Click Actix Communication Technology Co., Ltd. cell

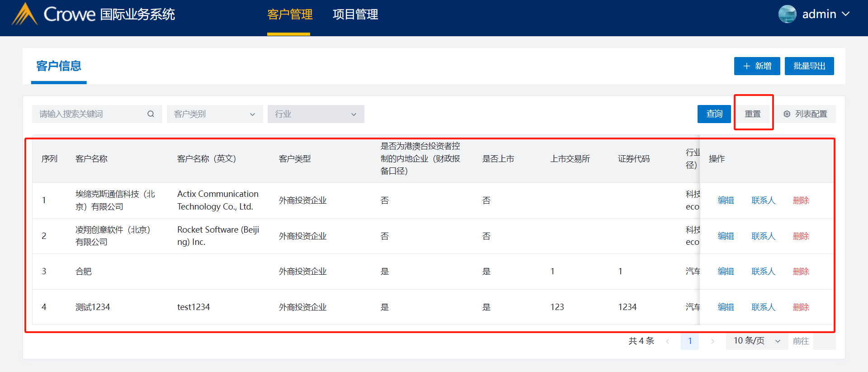218,200
